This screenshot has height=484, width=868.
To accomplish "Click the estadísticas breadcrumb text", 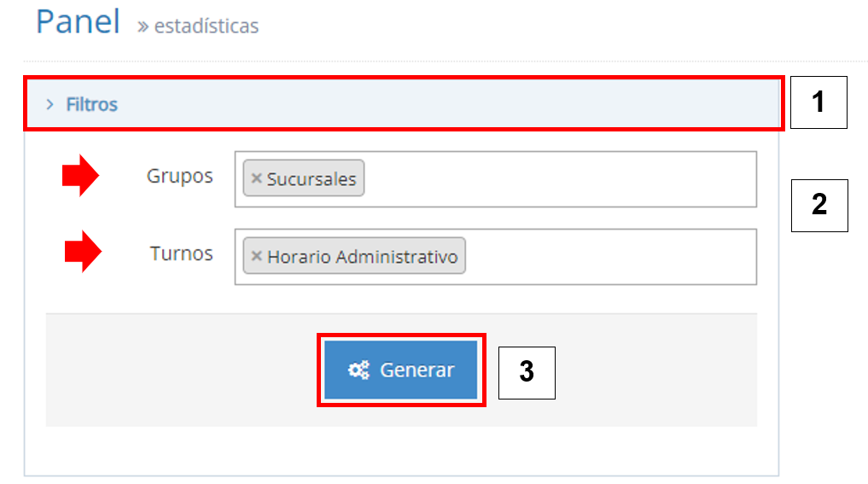I will tap(206, 26).
